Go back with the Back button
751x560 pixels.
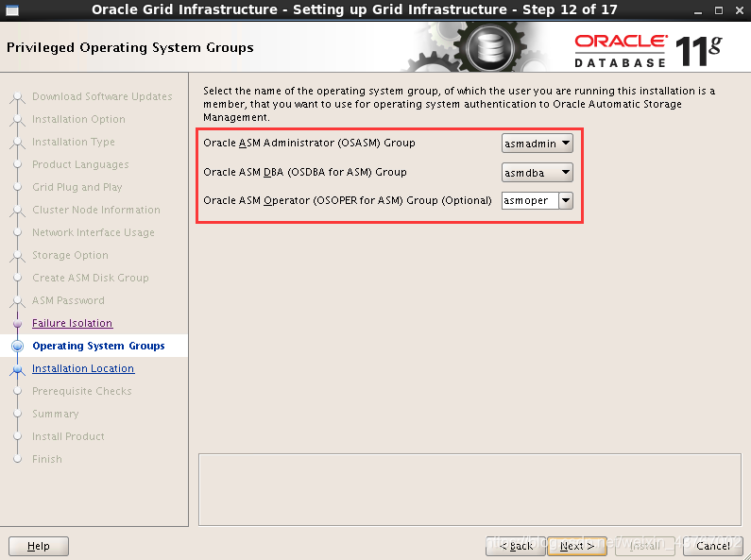[x=516, y=546]
